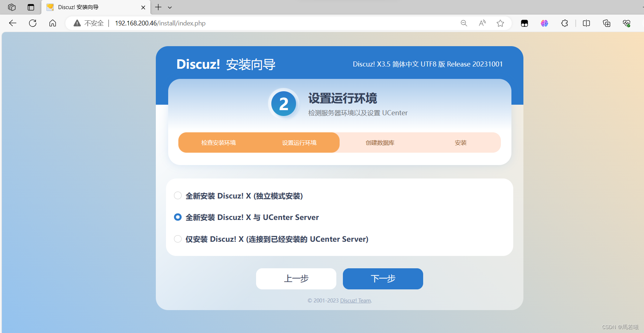Click the step number 2 badge
Screen dimensions: 644x333
click(284, 104)
